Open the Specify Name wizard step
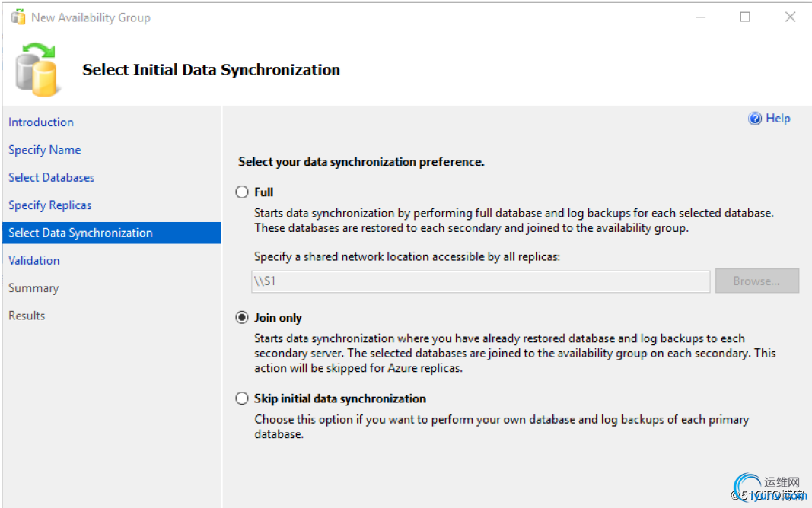This screenshot has height=508, width=812. point(44,150)
